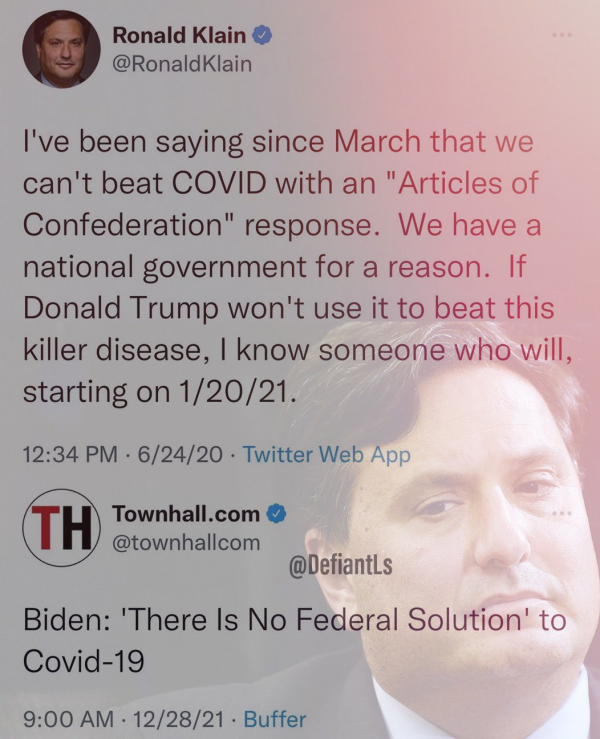Click the 9:00 AM tweet timestamp
The width and height of the screenshot is (600, 739).
68,719
